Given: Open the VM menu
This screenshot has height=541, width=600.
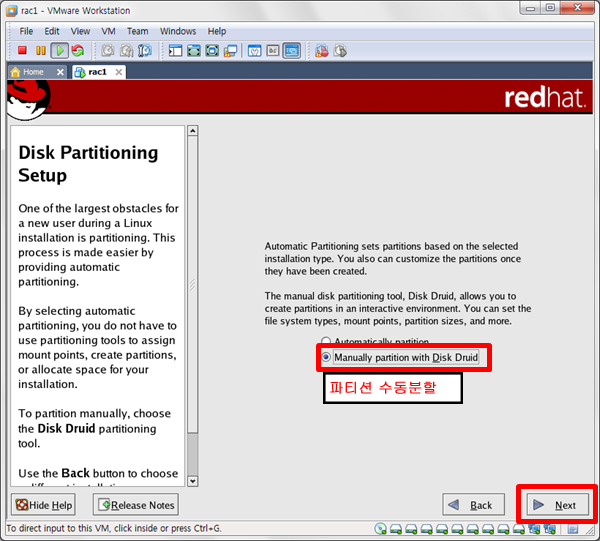Looking at the screenshot, I should [108, 31].
